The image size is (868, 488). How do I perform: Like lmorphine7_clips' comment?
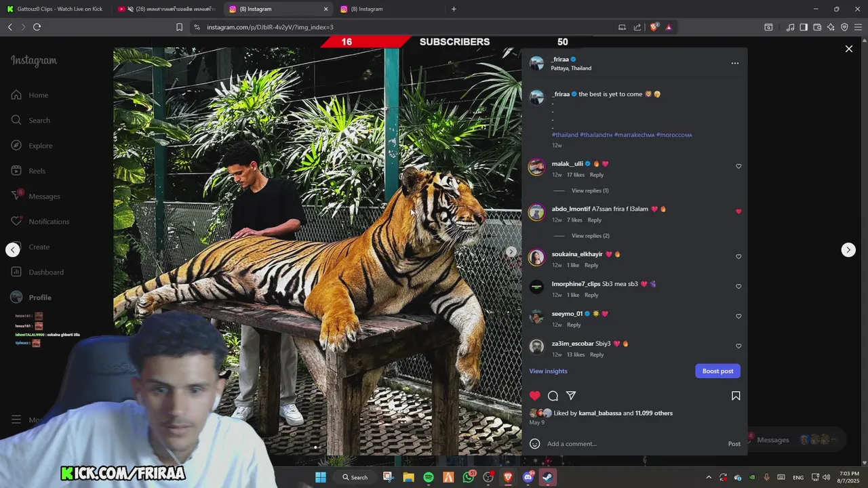738,287
